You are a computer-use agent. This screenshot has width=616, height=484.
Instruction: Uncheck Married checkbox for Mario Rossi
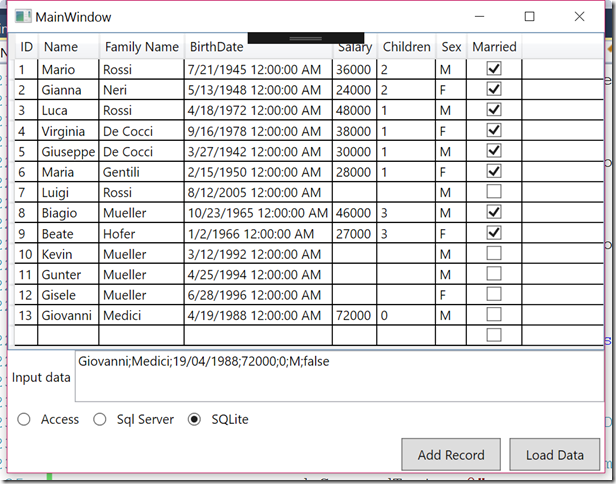click(x=493, y=69)
